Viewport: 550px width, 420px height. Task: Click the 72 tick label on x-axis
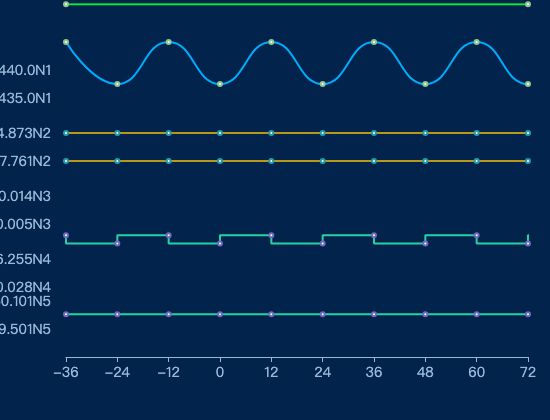click(x=528, y=372)
